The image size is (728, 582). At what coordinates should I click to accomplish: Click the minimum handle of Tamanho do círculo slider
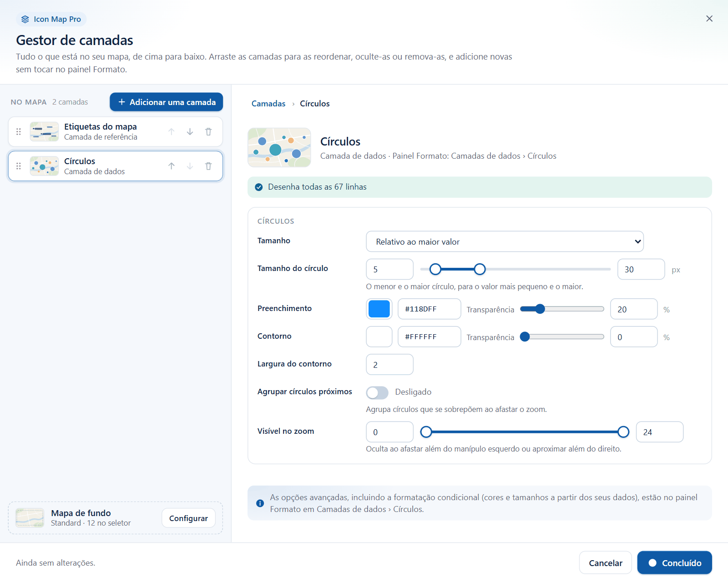tap(435, 269)
